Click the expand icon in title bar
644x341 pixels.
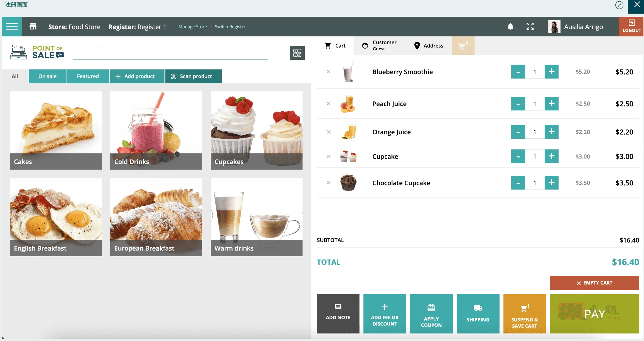tap(619, 5)
